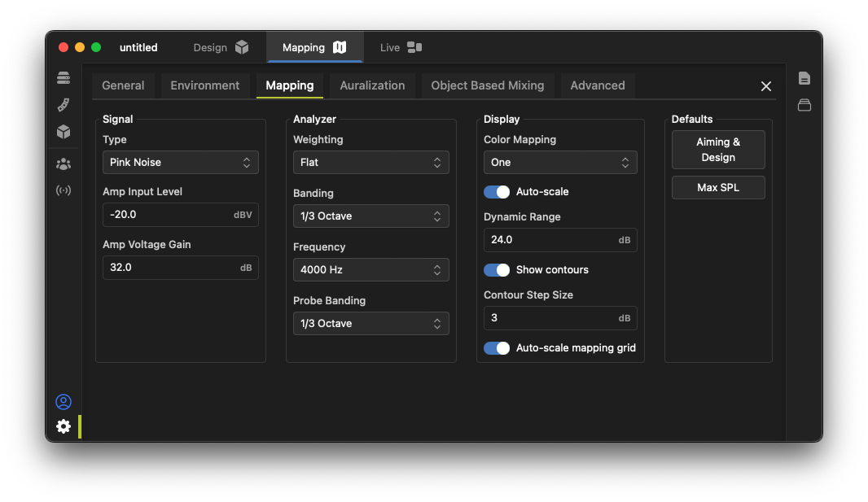Click the document icon in right sidebar
Viewport: 868px width, 502px height.
click(x=804, y=78)
